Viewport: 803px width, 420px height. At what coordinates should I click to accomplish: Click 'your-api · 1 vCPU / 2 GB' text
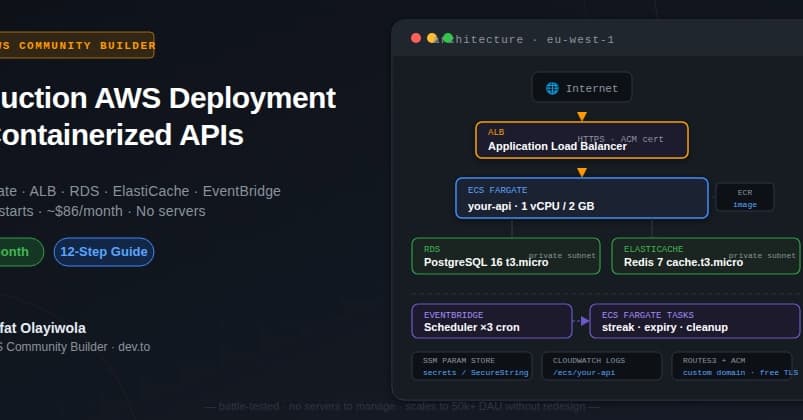[531, 206]
